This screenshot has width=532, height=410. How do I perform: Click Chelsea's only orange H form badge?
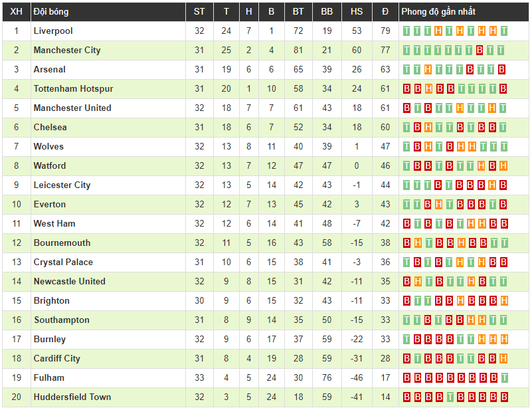[428, 128]
